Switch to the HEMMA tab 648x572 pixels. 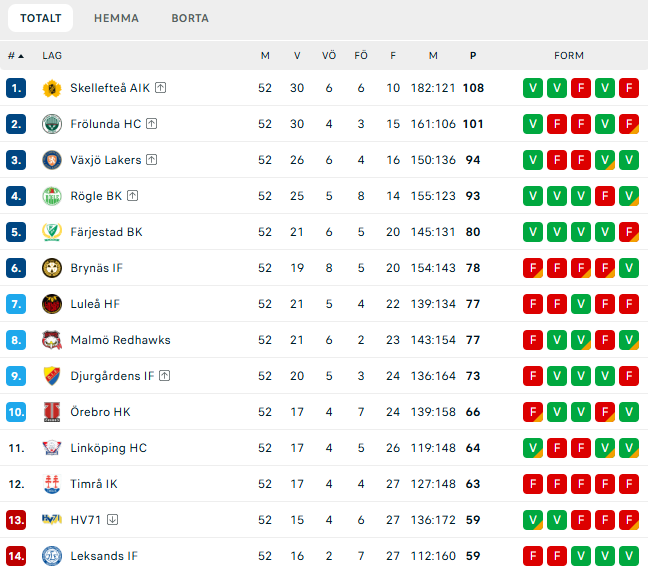[116, 18]
